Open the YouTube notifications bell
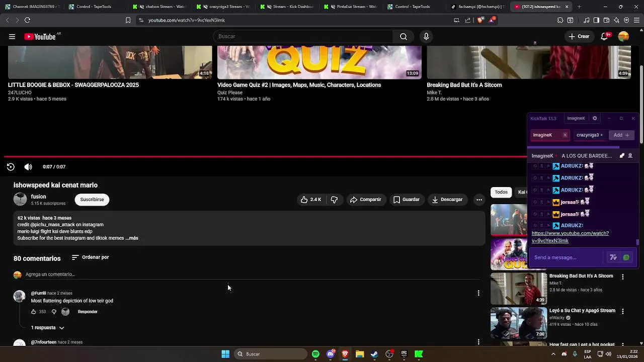Viewport: 644px width, 362px height. [605, 37]
